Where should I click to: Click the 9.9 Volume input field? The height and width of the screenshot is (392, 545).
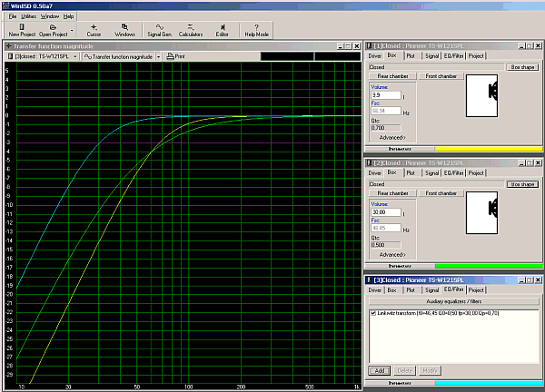pos(387,94)
